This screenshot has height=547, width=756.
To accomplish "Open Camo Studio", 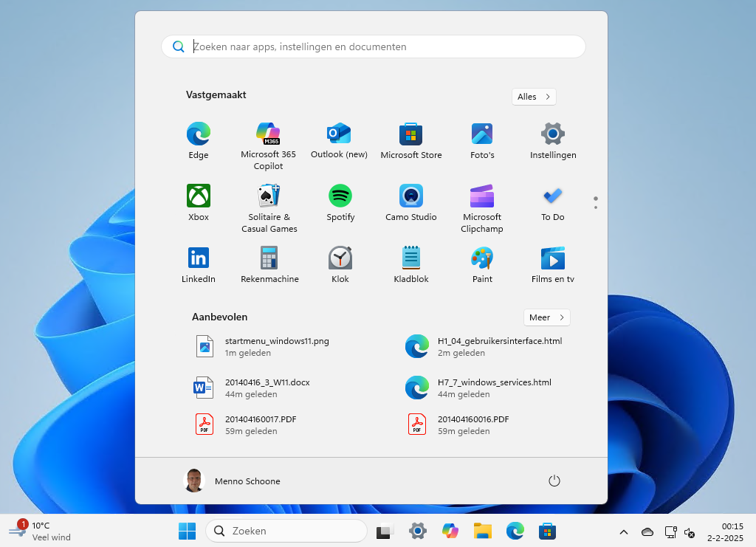I will pyautogui.click(x=410, y=202).
